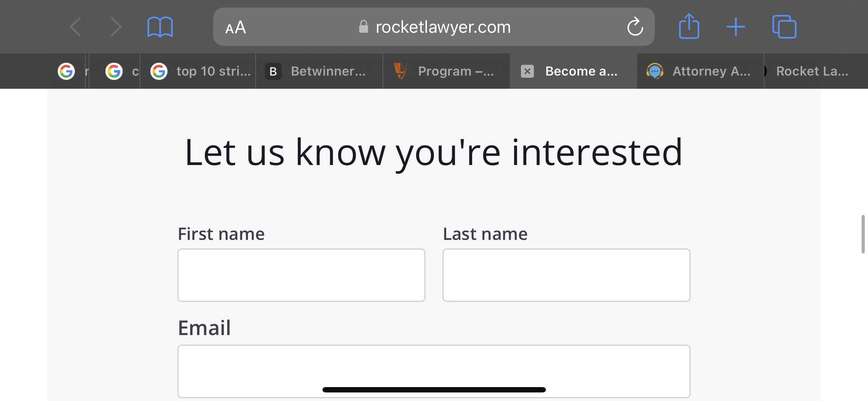Click the rocketlawyer.com address bar

click(434, 27)
